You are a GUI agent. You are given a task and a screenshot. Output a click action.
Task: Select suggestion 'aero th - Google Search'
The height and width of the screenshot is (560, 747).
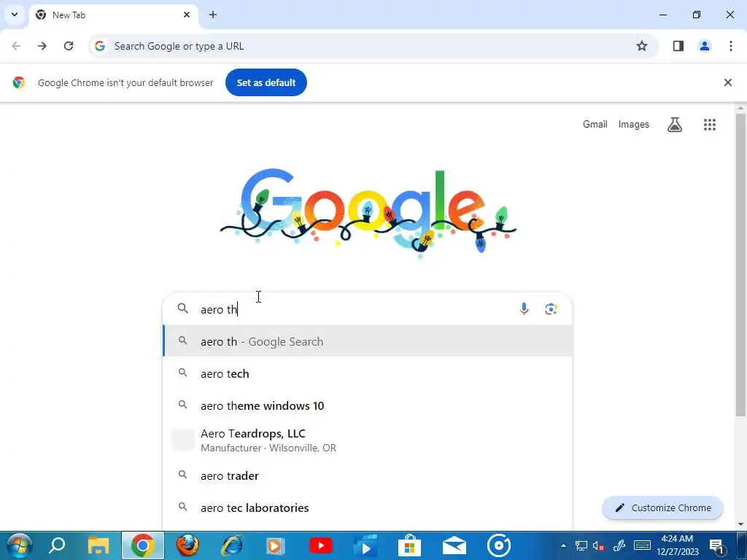(x=368, y=341)
